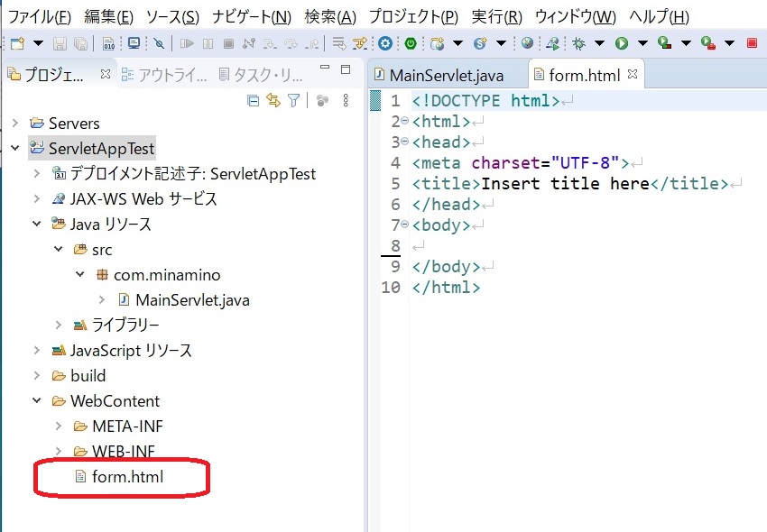767x532 pixels.
Task: Toggle Skip All Breakpoints
Action: [159, 43]
